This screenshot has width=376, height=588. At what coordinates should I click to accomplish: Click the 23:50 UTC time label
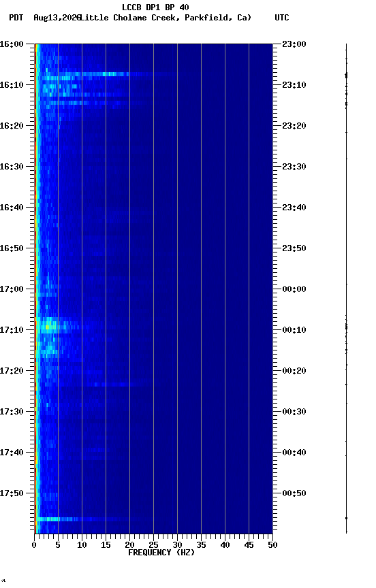[x=294, y=248]
